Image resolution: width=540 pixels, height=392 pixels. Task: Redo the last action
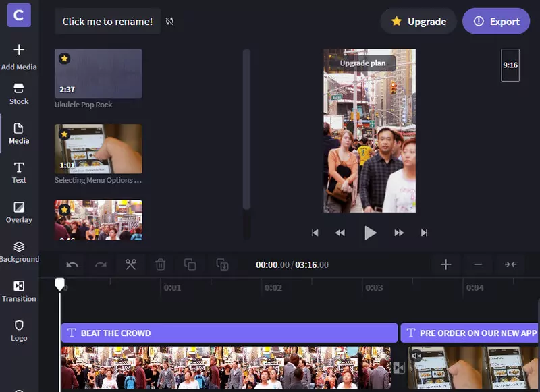(x=101, y=264)
